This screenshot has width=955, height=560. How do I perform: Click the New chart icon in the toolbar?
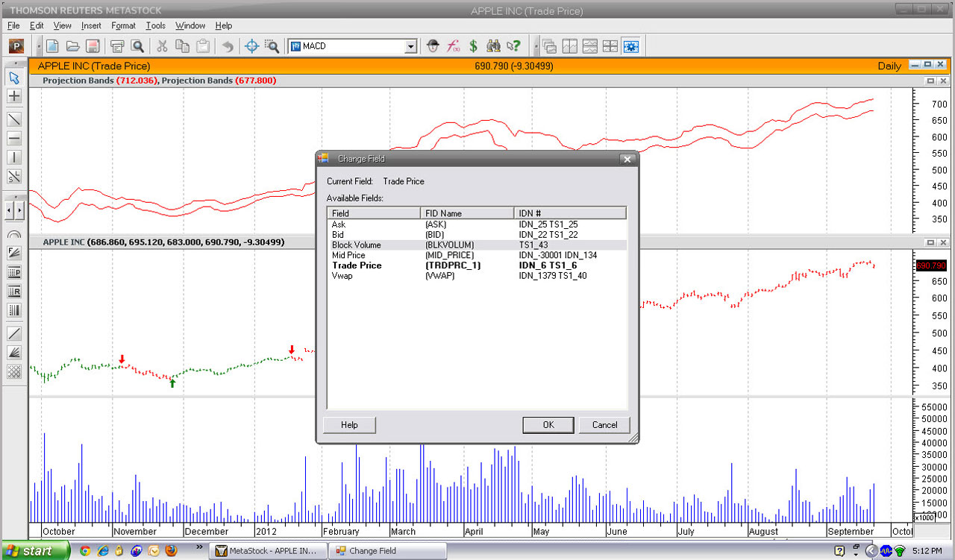click(53, 46)
